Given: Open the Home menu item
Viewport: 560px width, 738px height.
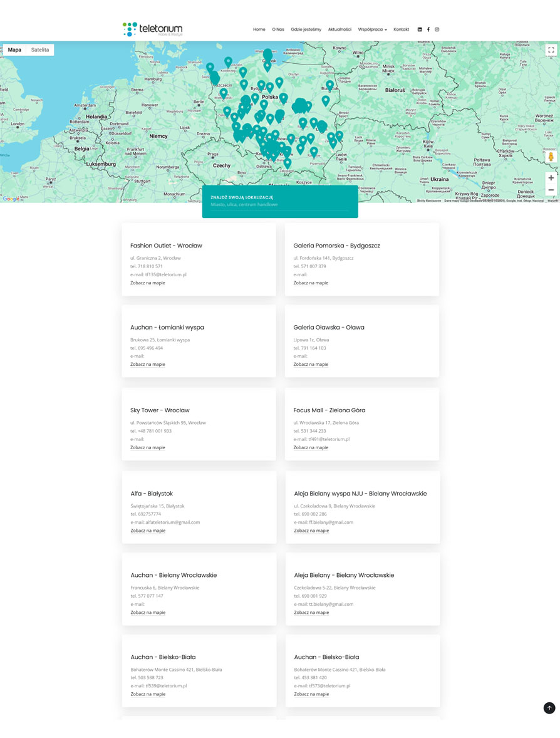Looking at the screenshot, I should [x=259, y=29].
